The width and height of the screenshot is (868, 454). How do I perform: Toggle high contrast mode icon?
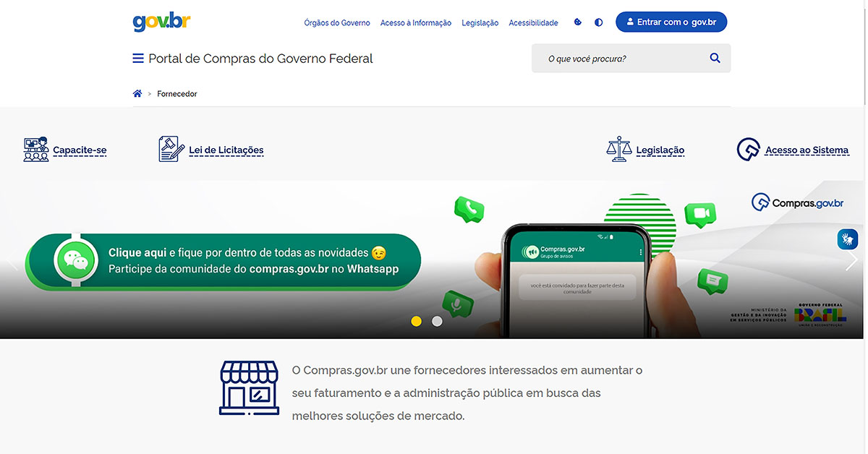click(x=598, y=22)
